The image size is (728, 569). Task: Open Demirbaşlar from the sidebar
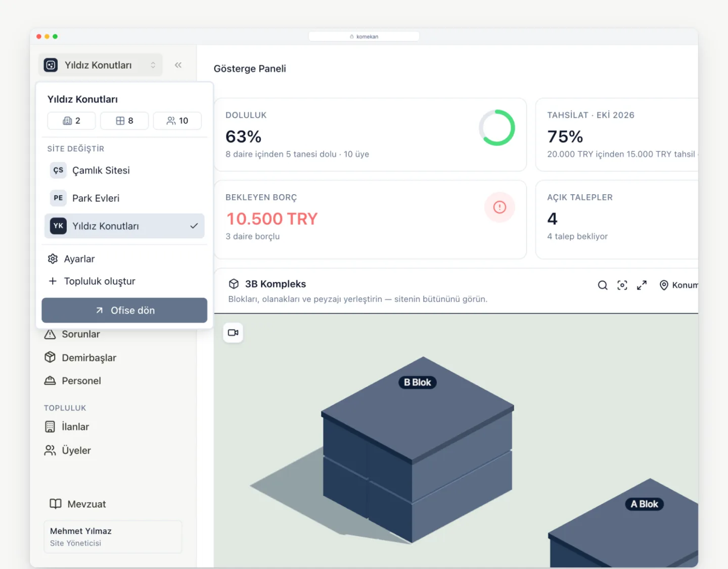click(80, 358)
